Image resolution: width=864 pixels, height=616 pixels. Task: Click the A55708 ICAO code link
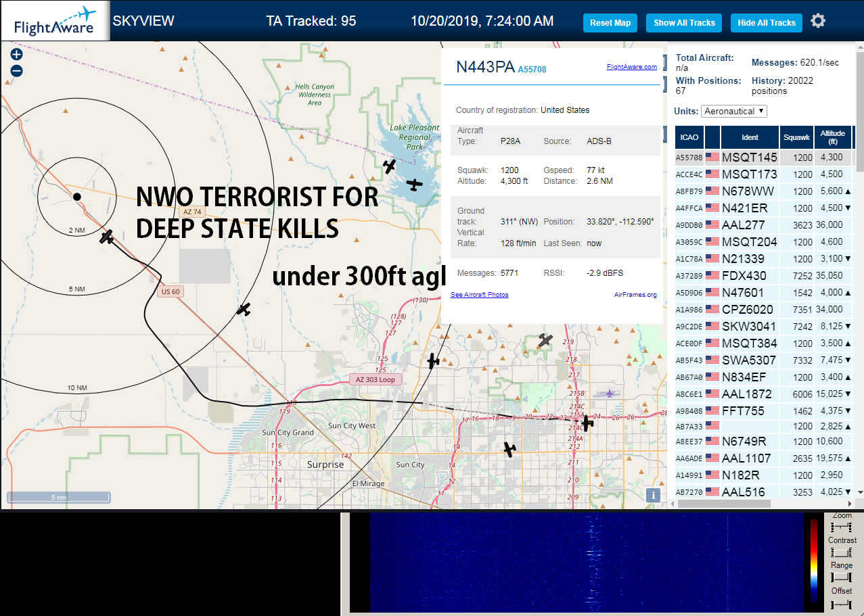532,69
